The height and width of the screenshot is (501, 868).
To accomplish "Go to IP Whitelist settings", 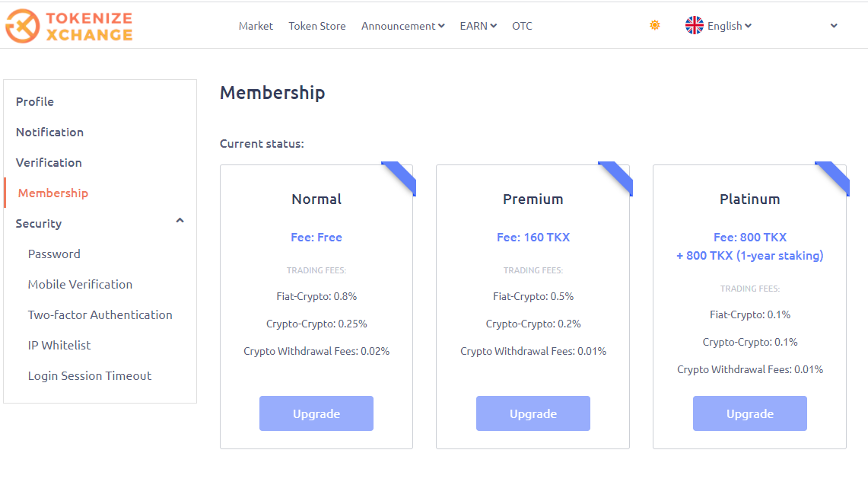I will click(59, 345).
